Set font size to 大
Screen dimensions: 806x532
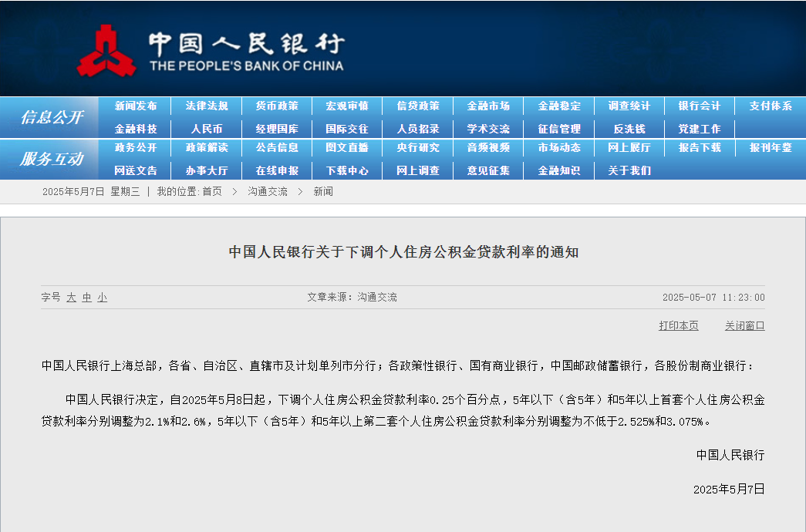72,298
